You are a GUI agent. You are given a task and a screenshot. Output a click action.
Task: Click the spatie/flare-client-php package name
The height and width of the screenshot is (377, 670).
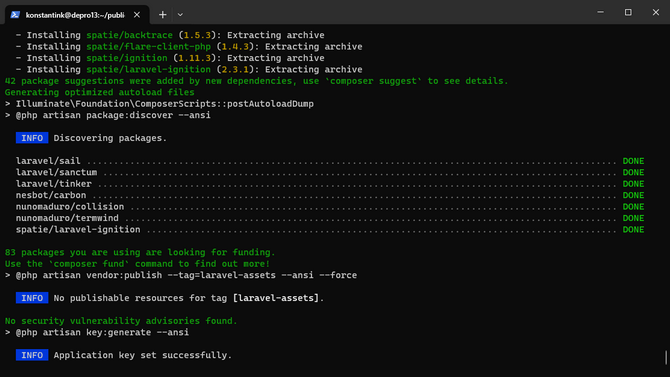[149, 47]
